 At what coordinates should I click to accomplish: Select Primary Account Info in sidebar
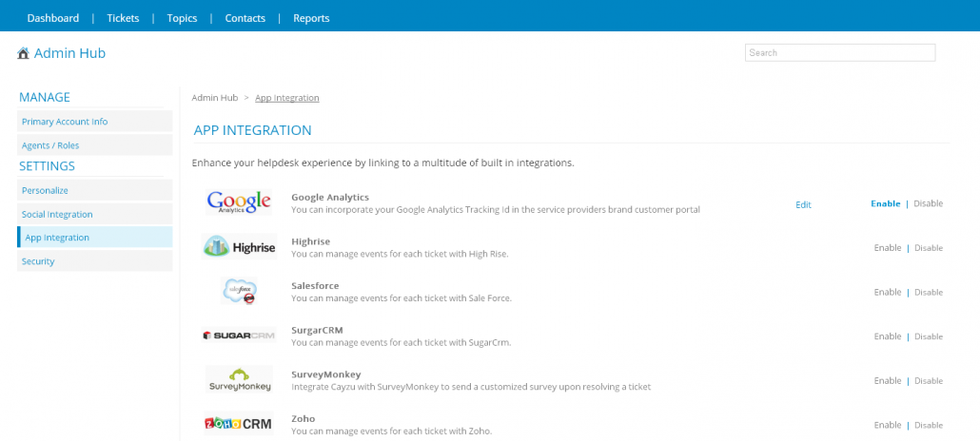(94, 122)
